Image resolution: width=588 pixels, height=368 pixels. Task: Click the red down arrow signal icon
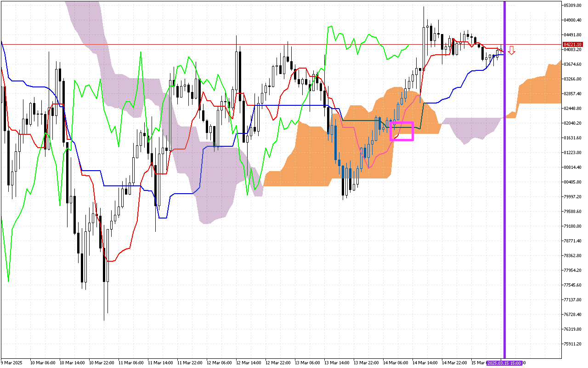(511, 51)
